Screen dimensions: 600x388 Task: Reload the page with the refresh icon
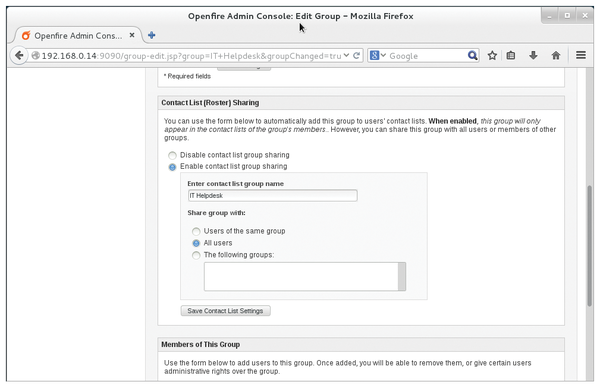(x=357, y=55)
